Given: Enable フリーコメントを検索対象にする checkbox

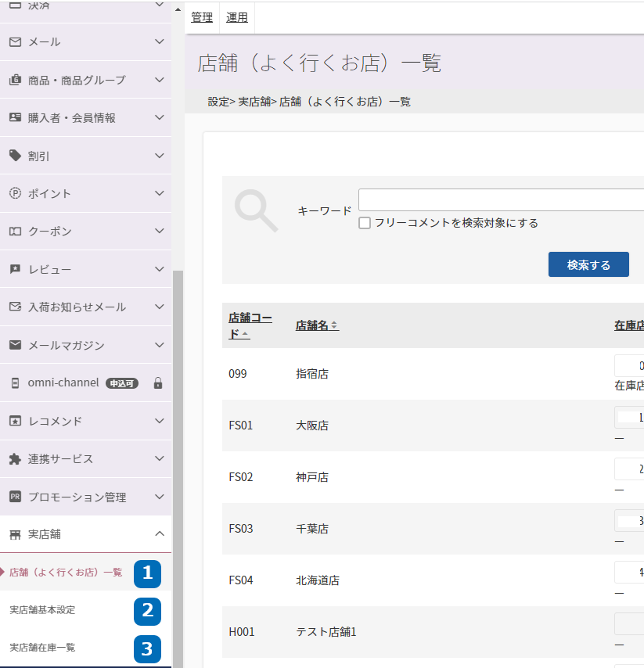Looking at the screenshot, I should pos(365,223).
